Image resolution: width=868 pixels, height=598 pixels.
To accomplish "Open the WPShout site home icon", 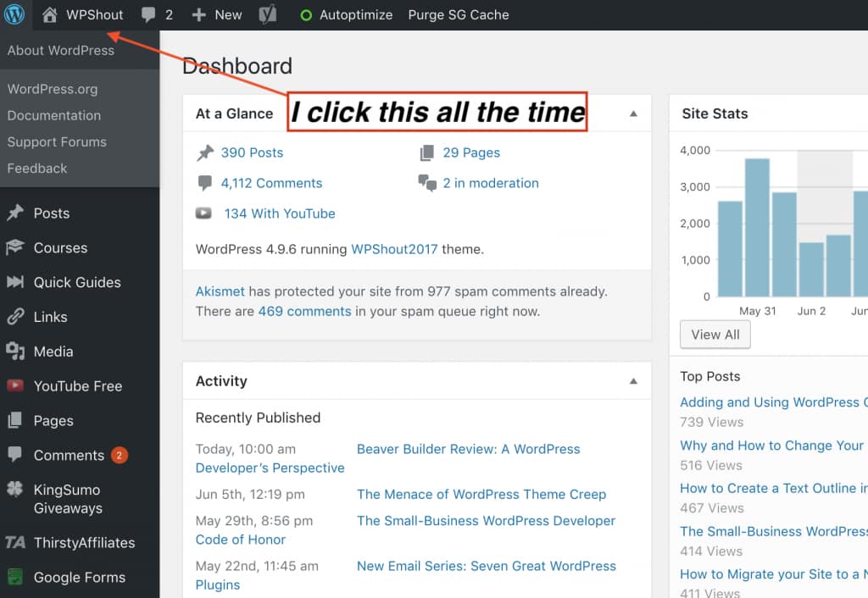I will pos(50,14).
